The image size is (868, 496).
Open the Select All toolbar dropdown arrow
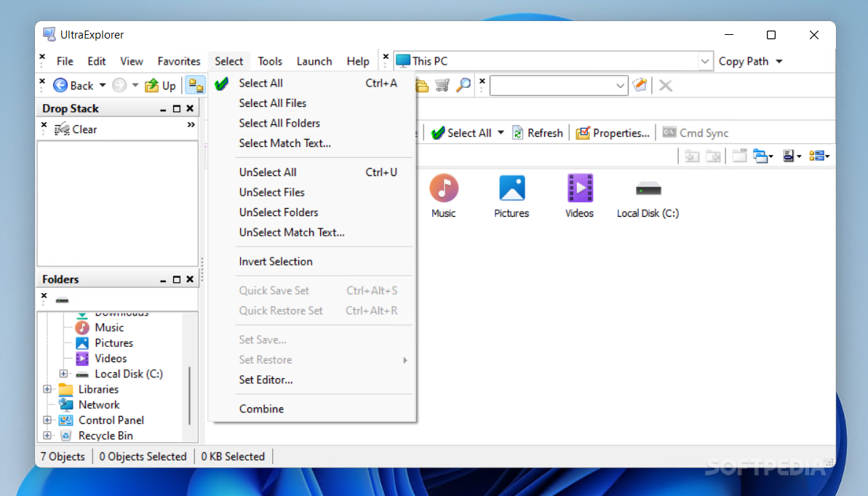pyautogui.click(x=501, y=133)
